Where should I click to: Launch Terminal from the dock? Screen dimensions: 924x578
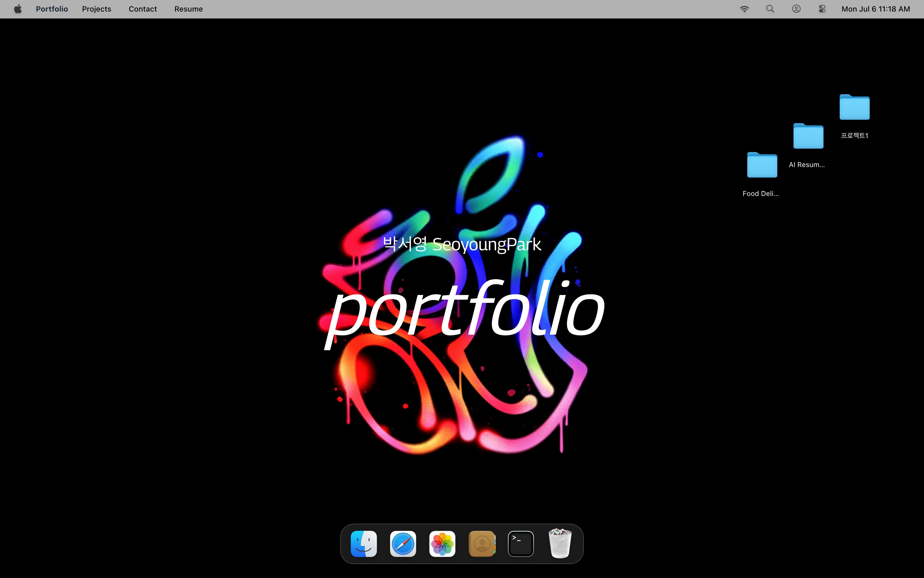click(521, 544)
